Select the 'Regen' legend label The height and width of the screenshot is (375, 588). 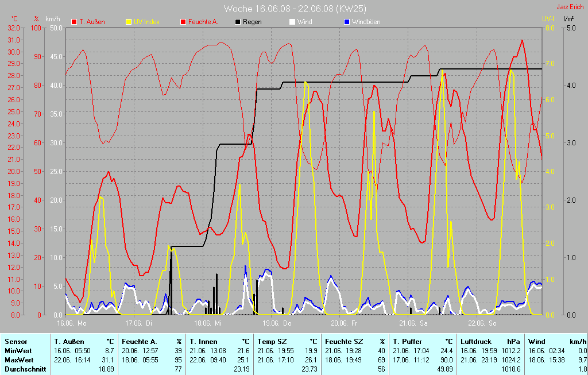click(252, 22)
